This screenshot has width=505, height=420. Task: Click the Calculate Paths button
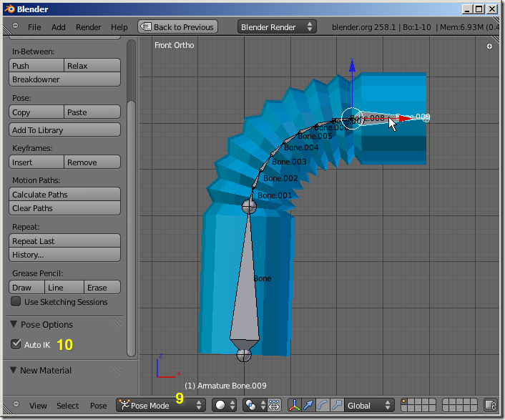65,195
